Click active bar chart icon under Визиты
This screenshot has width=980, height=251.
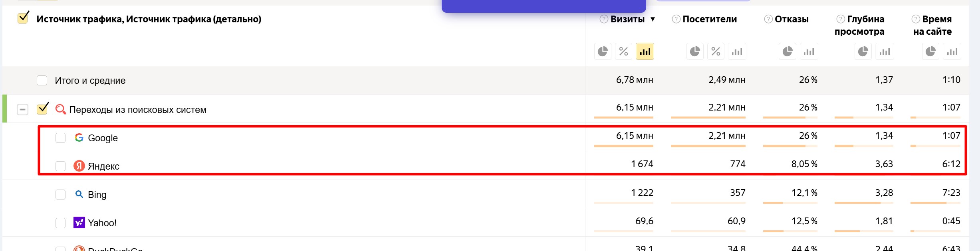tap(645, 51)
